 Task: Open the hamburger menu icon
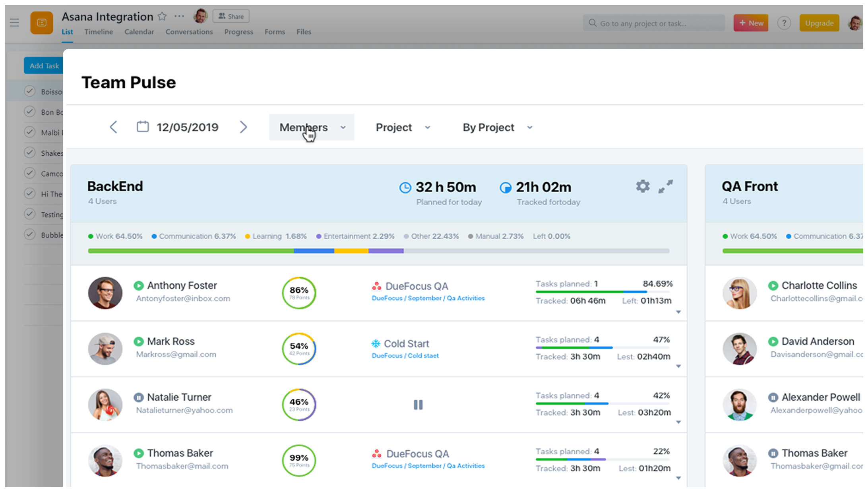point(15,23)
